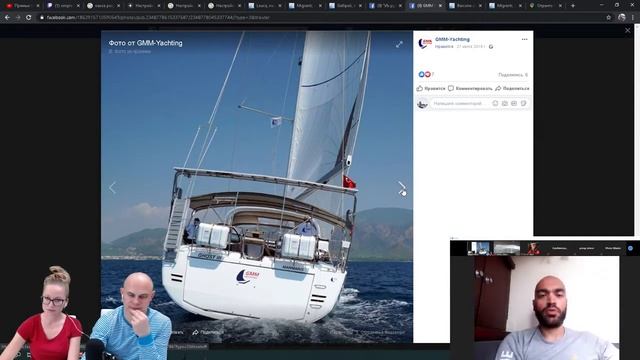
Task: Click the 'Комментировать' comment button
Action: [x=470, y=88]
